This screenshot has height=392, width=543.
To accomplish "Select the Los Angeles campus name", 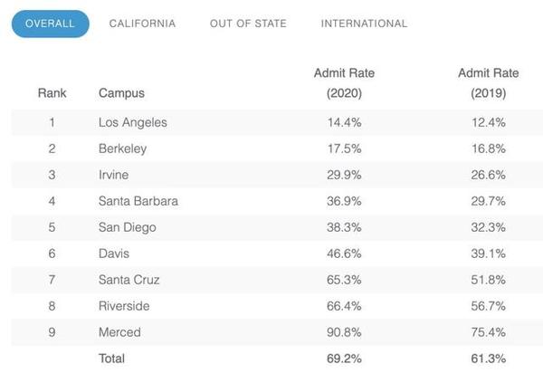I will (x=132, y=122).
